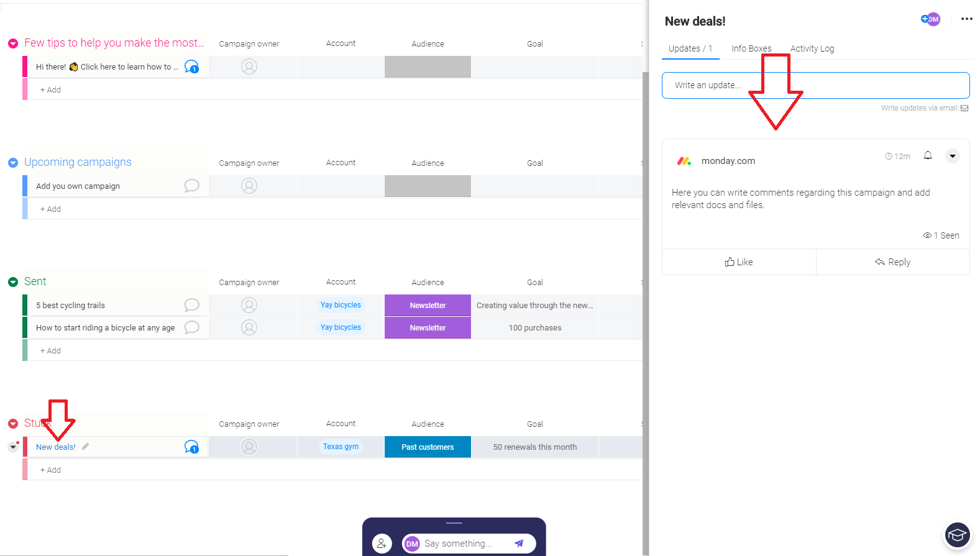Collapse the 'Upcoming campaigns' group
The width and height of the screenshot is (980, 556).
13,163
